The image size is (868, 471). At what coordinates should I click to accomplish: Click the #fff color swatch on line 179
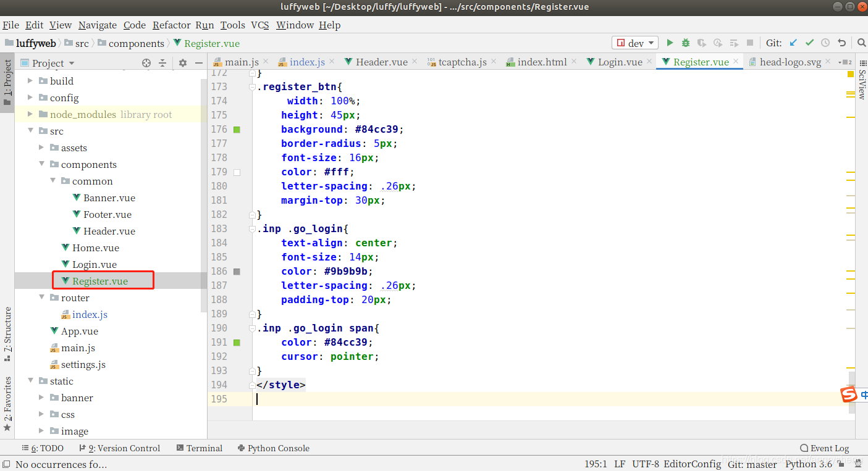click(x=237, y=172)
